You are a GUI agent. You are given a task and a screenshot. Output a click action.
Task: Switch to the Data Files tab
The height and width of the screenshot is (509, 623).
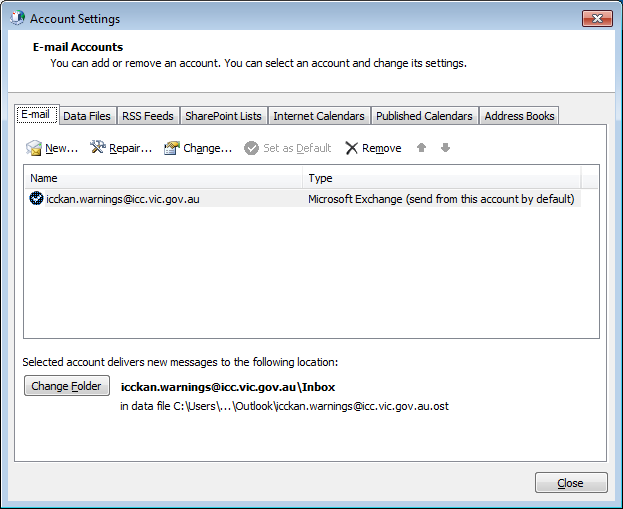click(x=87, y=116)
